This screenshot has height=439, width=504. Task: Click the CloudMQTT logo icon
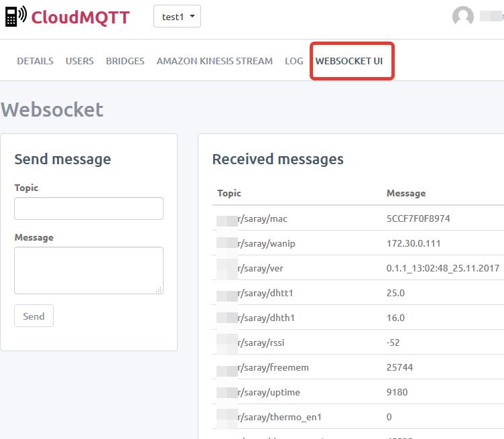pyautogui.click(x=15, y=16)
